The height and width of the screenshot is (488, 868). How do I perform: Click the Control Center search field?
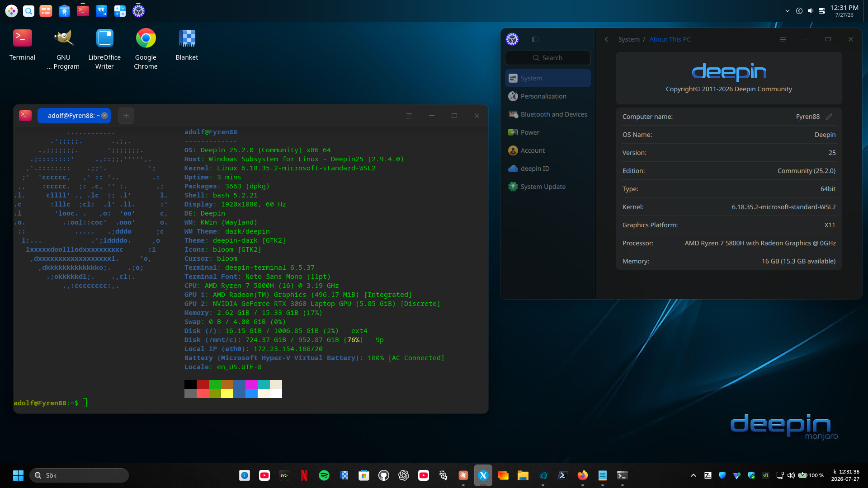click(x=548, y=58)
